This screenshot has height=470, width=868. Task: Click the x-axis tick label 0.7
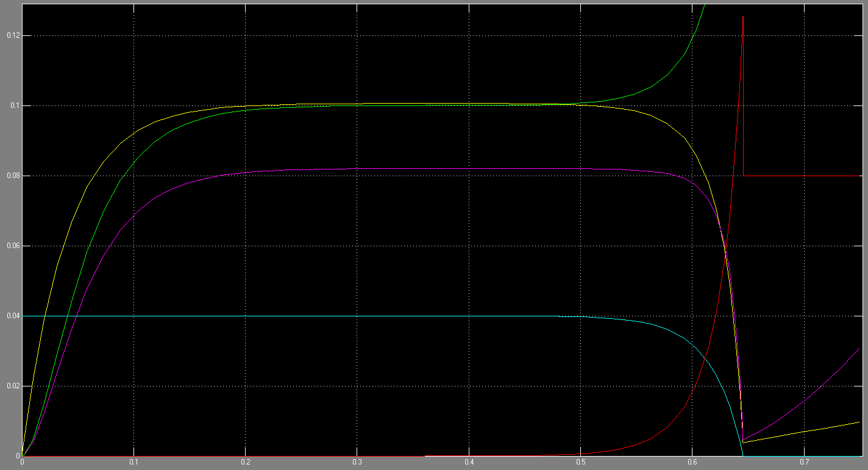pos(804,463)
